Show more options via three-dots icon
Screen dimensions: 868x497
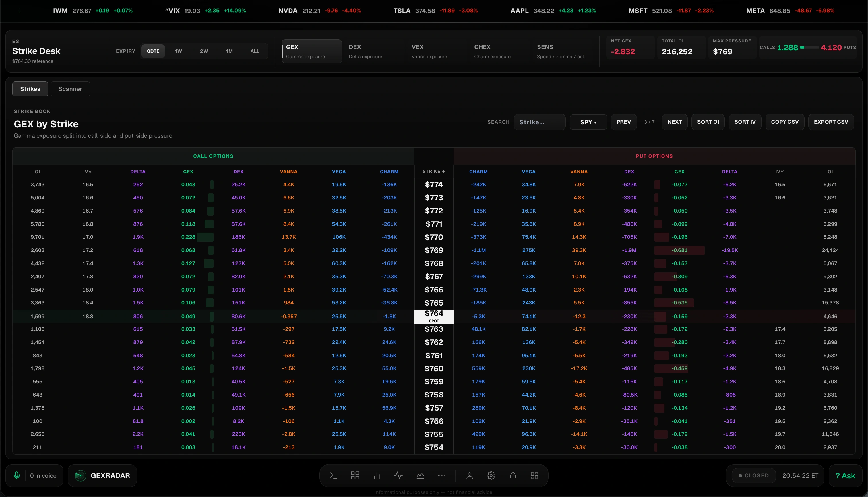tap(442, 475)
